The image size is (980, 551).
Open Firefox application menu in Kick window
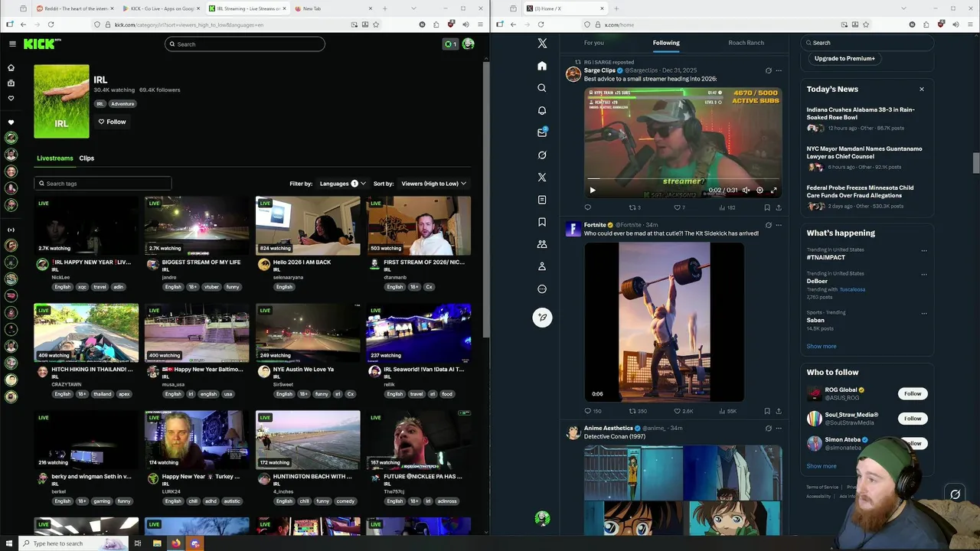point(482,24)
